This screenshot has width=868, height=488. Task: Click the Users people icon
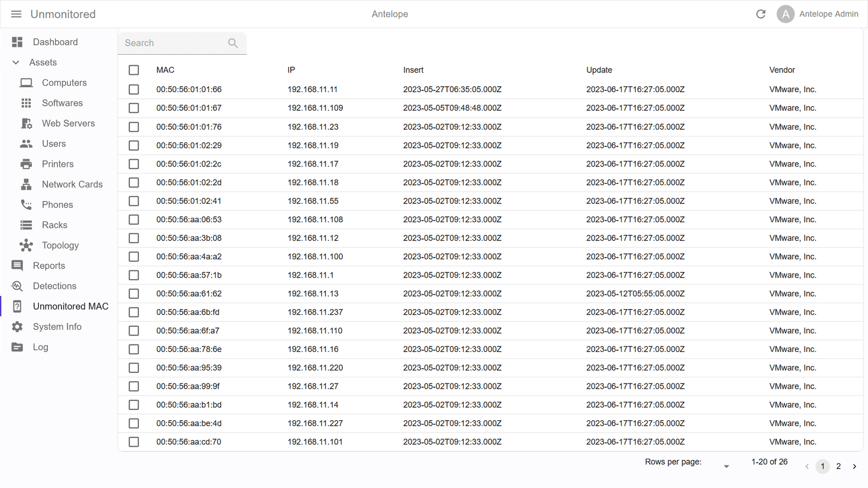click(x=26, y=144)
